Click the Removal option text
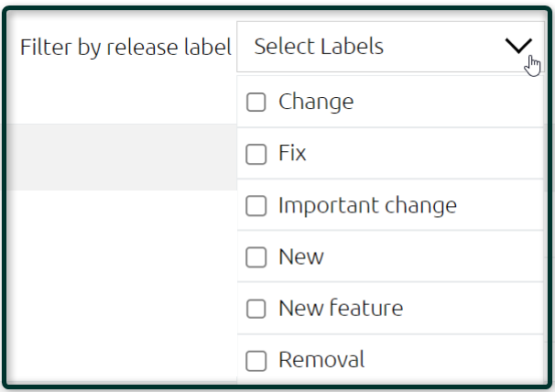Image resolution: width=555 pixels, height=392 pixels. [321, 360]
